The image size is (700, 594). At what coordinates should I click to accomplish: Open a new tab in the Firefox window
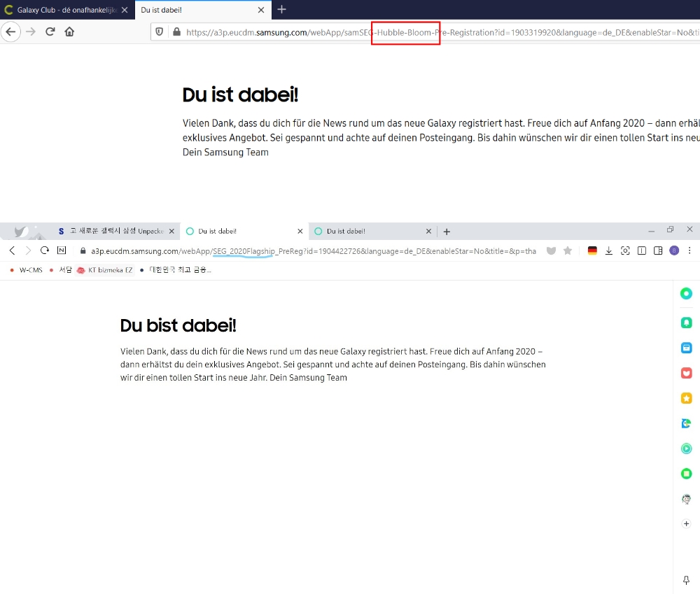tap(281, 10)
